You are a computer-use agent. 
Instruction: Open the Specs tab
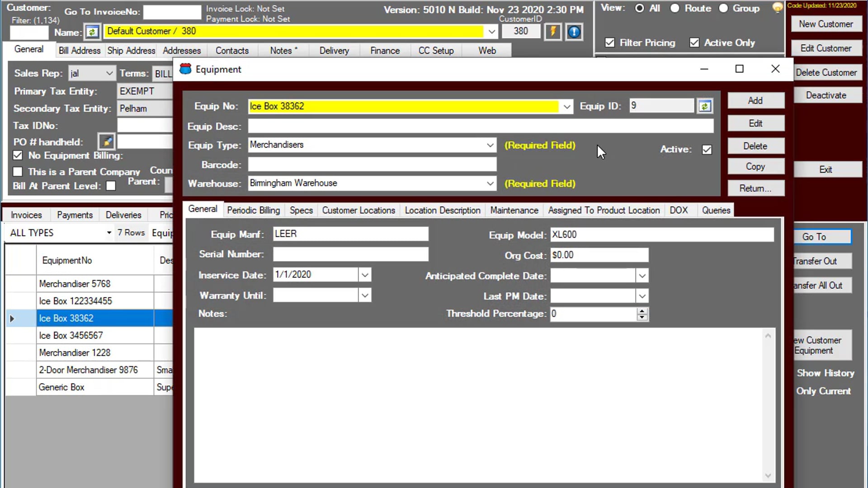[x=301, y=210]
